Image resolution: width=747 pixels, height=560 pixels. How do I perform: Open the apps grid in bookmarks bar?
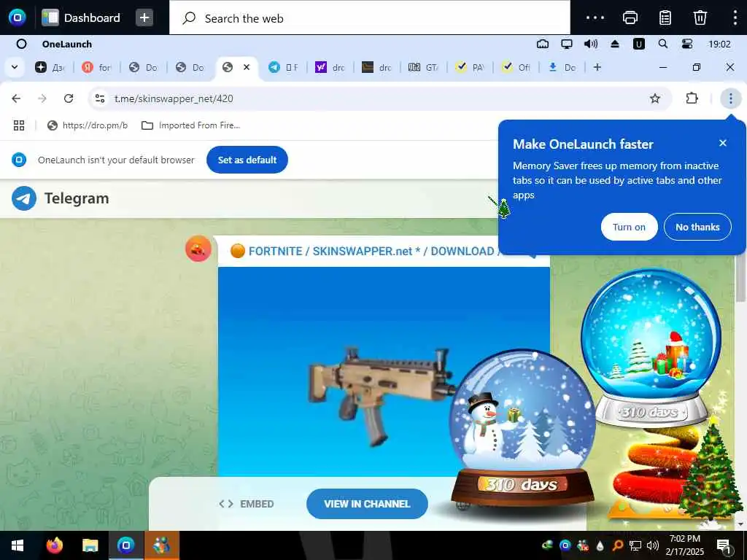18,125
